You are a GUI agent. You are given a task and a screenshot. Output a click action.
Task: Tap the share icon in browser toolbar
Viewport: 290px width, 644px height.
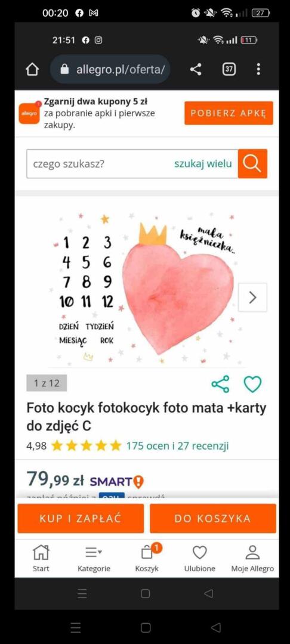point(196,69)
